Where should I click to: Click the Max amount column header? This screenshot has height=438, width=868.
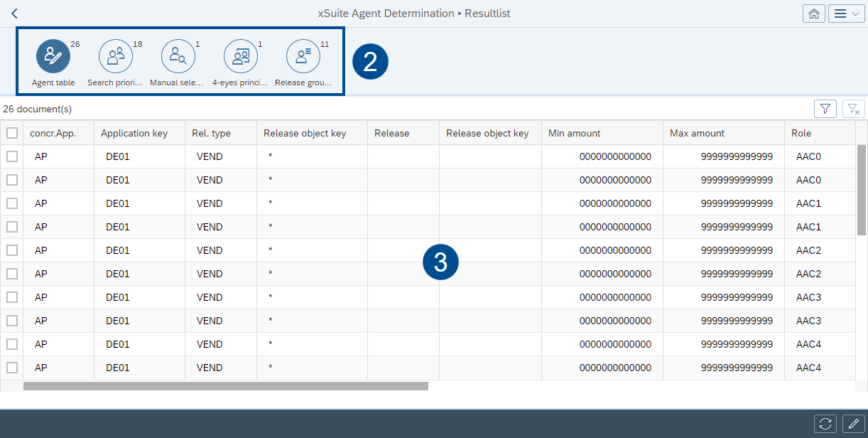(697, 133)
